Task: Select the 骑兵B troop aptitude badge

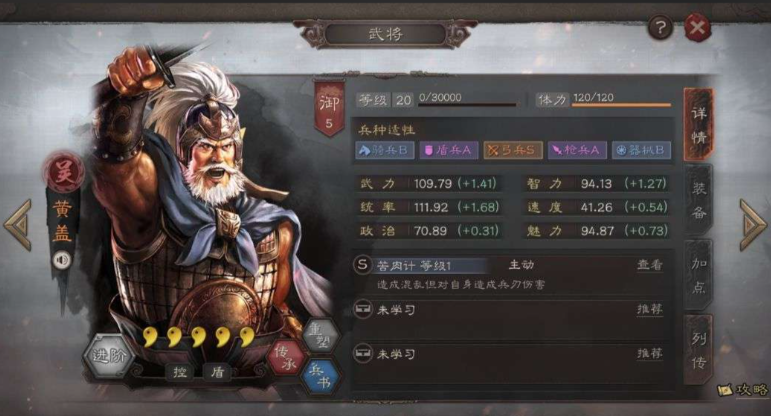Action: point(385,150)
